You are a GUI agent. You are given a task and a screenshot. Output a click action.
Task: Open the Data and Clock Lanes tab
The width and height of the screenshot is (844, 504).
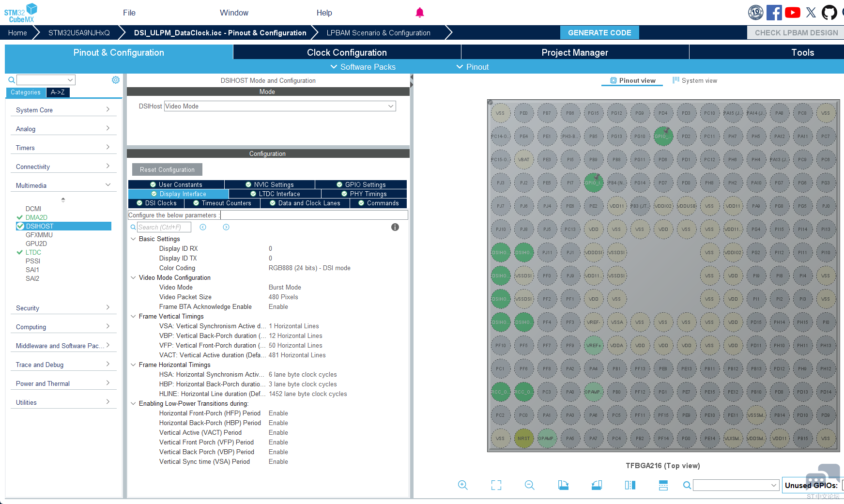305,203
